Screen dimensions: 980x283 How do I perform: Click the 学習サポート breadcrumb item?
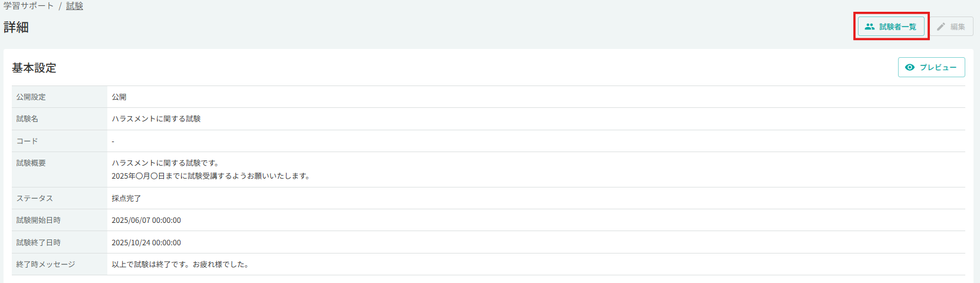click(28, 6)
